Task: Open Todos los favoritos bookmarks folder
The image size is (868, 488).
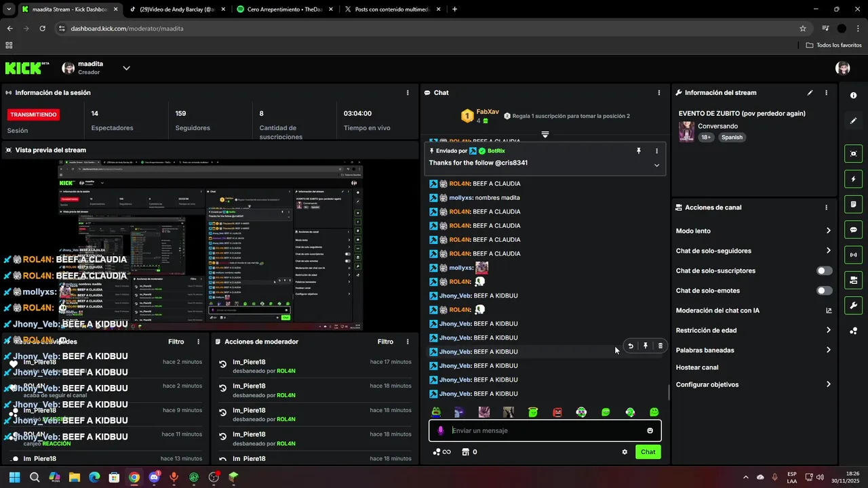Action: click(833, 45)
